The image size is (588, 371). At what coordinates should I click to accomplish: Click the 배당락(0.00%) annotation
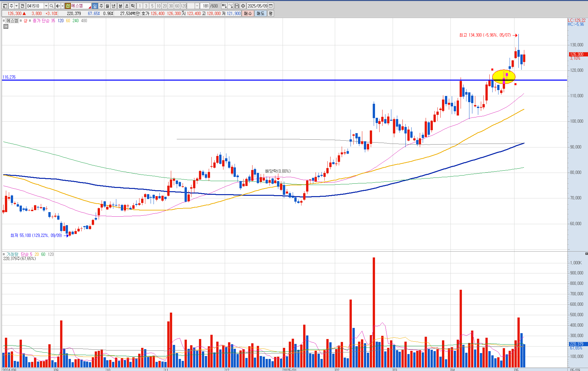point(278,171)
